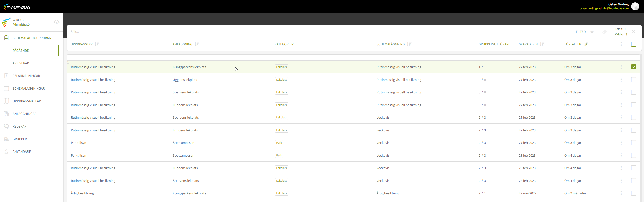Open the Uppdragsmallar section
Screen dimensions: 644x202
[27, 101]
